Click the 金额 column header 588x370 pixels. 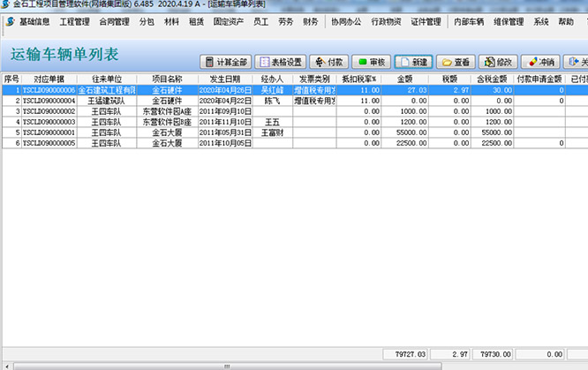coord(404,79)
